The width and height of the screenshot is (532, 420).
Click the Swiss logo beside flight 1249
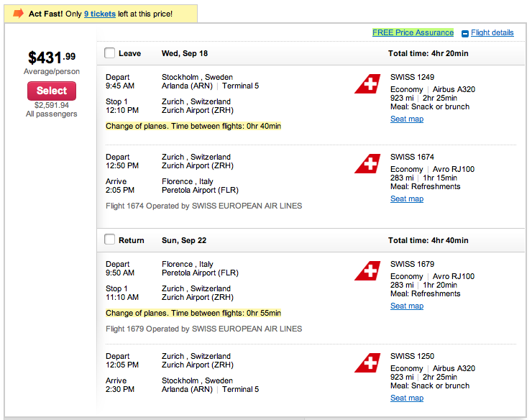pos(367,84)
